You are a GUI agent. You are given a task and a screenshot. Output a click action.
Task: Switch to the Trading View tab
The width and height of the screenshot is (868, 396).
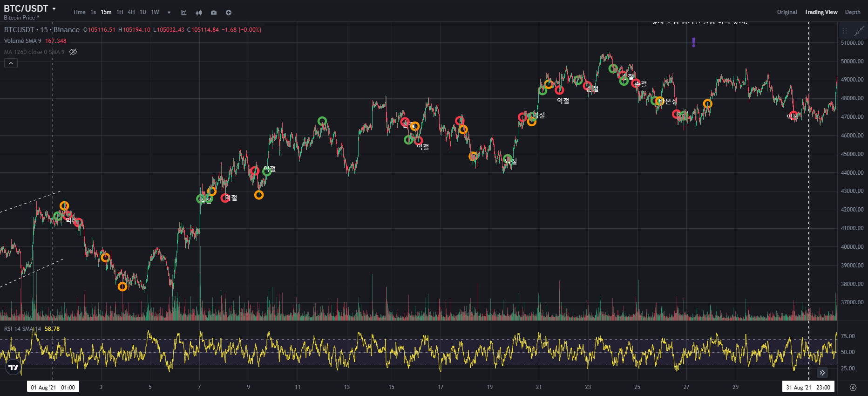coord(821,12)
